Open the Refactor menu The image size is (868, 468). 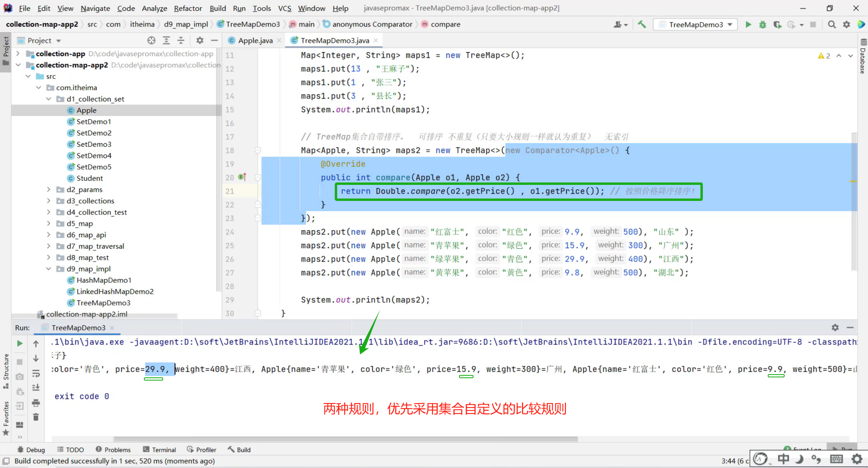[188, 8]
